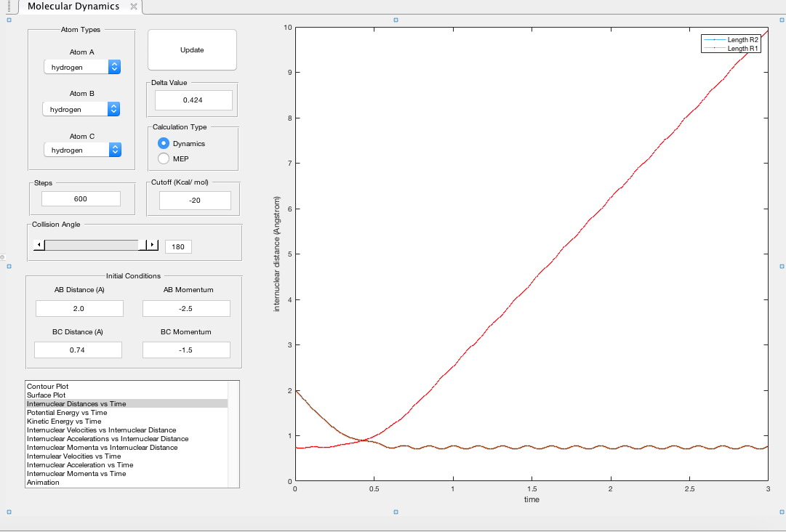Open the Atom C hydrogen dropdown
This screenshot has width=786, height=532.
(x=82, y=150)
